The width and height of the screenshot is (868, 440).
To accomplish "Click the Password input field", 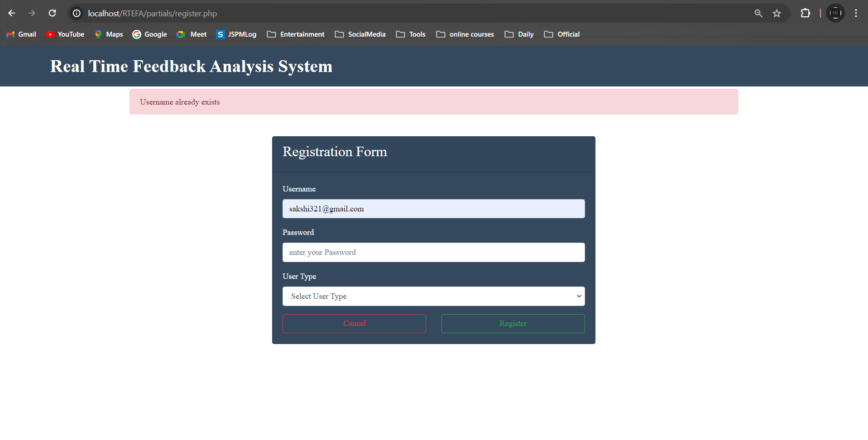I will [434, 252].
